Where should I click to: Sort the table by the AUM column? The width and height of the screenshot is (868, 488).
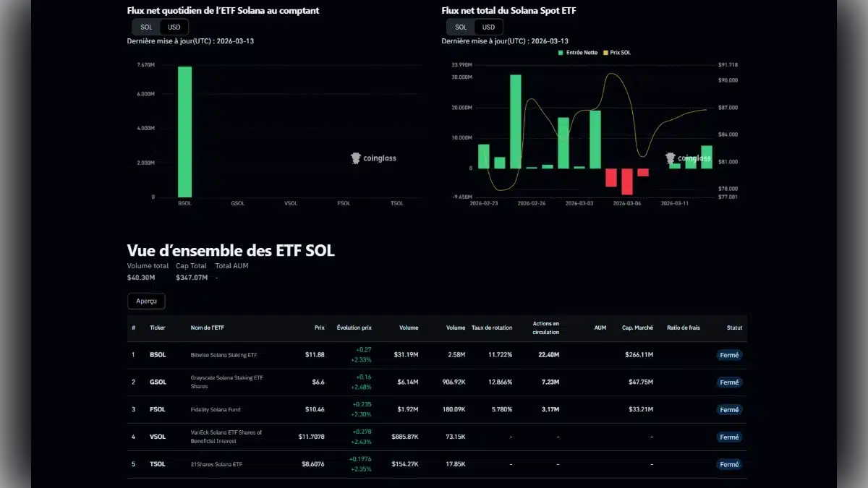click(600, 328)
